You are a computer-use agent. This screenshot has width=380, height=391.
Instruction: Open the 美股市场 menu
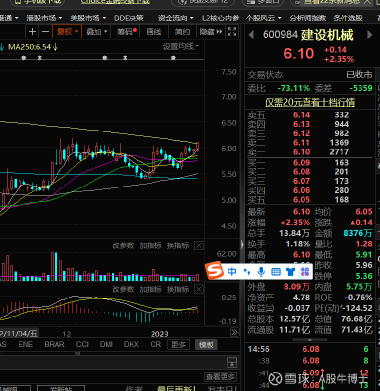coord(88,18)
